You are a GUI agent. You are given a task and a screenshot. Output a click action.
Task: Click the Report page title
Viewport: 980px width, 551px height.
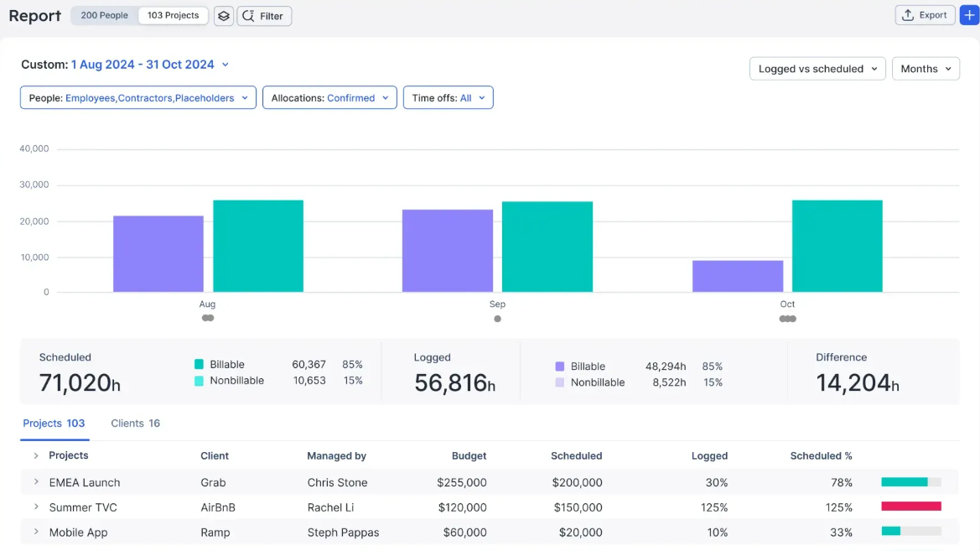[x=35, y=16]
